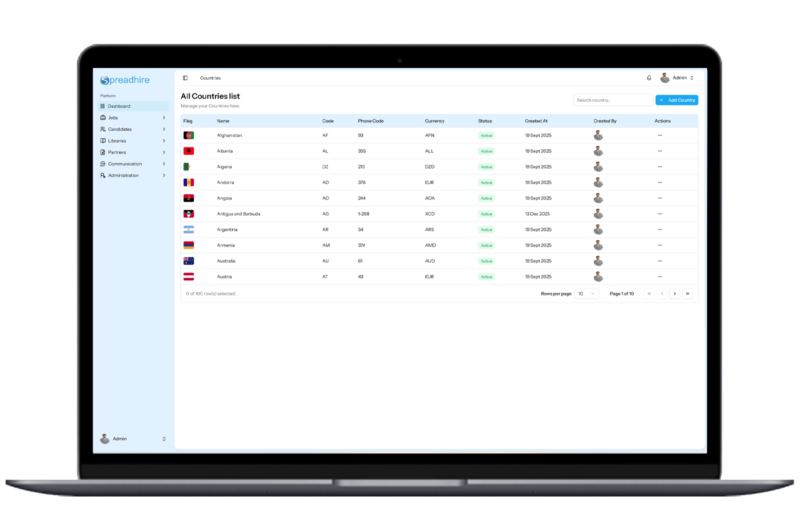Jump to the last page arrow

(x=688, y=294)
